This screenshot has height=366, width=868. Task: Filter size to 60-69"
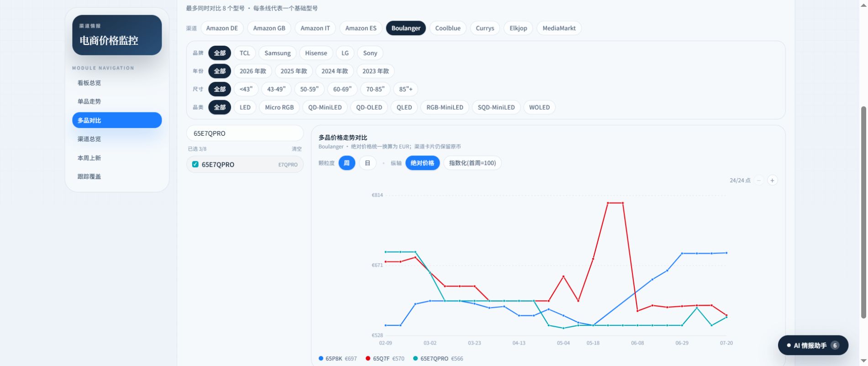point(342,89)
